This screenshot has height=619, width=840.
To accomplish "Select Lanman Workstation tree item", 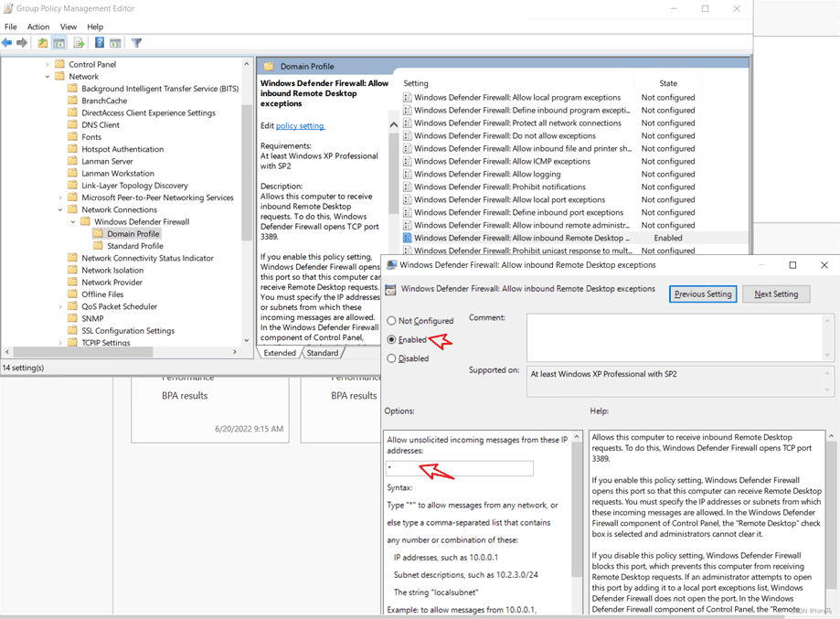I will [117, 173].
